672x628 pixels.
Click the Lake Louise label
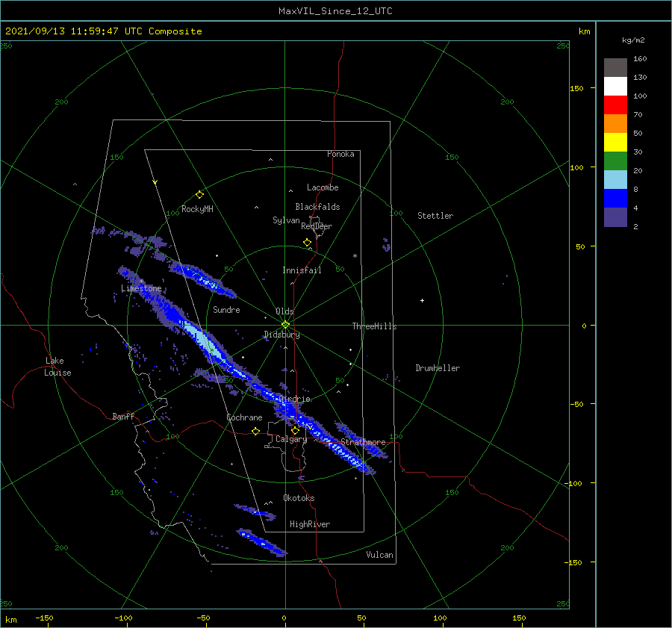point(57,367)
